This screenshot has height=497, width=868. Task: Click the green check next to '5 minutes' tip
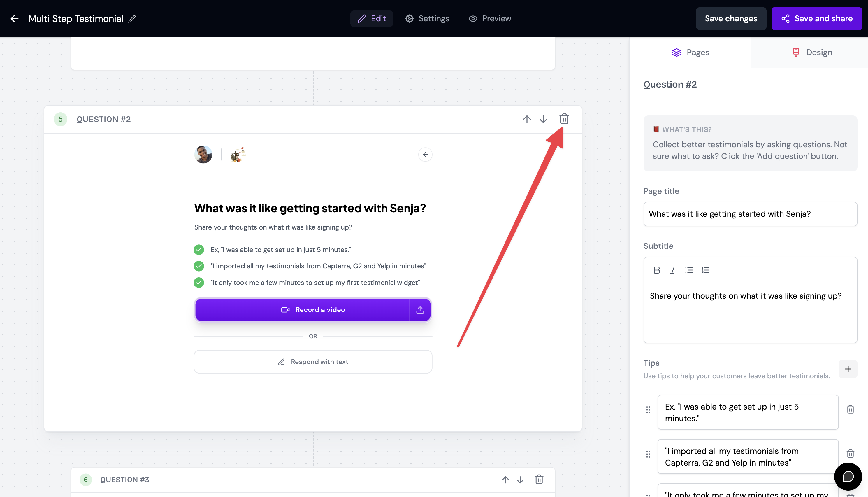199,250
